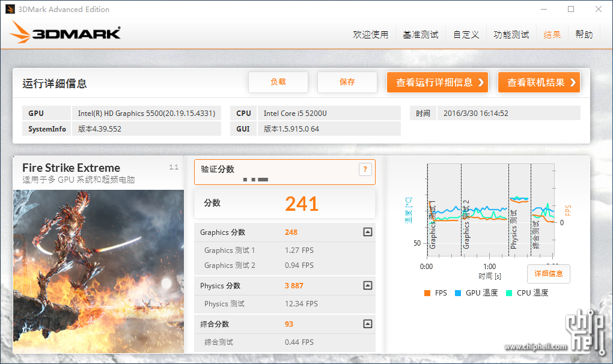613x364 pixels.
Task: Go to the 功能测试 tab
Action: click(x=511, y=34)
